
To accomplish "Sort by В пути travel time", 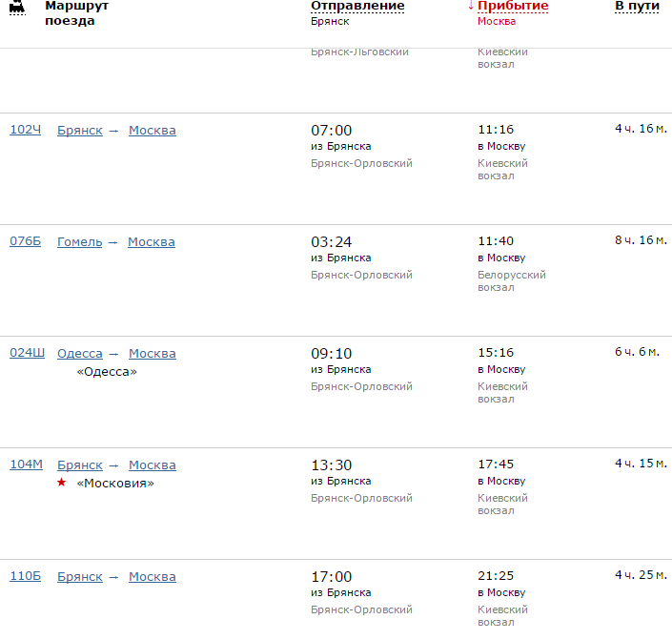I will coord(636,6).
